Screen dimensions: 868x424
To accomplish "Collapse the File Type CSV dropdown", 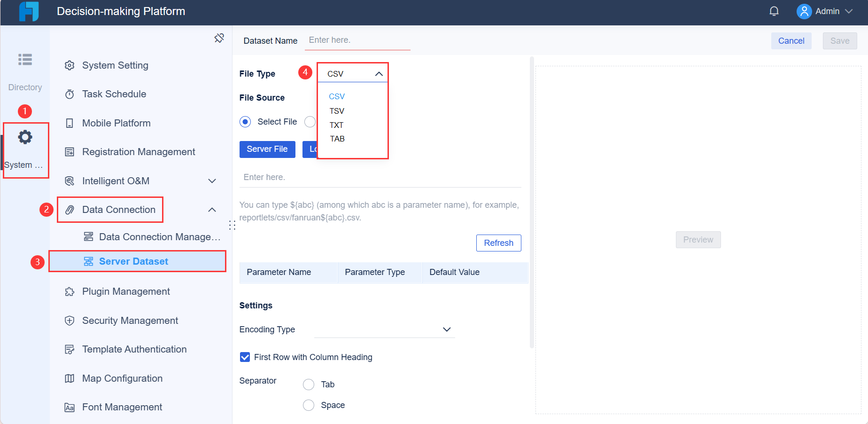I will pyautogui.click(x=379, y=74).
